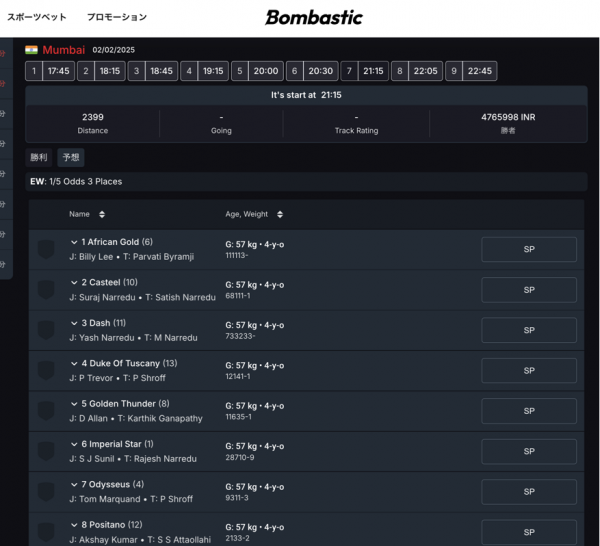Viewport: 600px width, 546px height.
Task: Select race 9 at 22:45
Action: pos(471,71)
